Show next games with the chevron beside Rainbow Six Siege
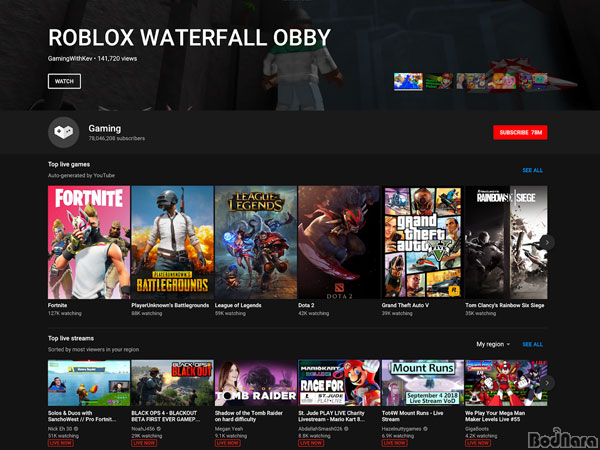600x450 pixels. point(547,243)
